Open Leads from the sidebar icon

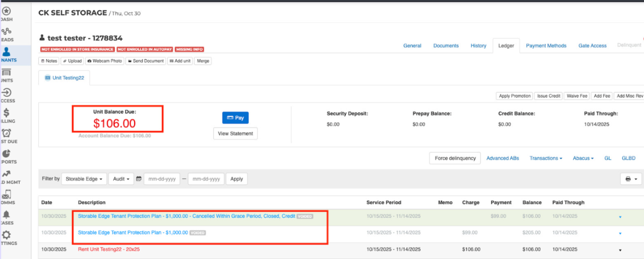click(6, 32)
